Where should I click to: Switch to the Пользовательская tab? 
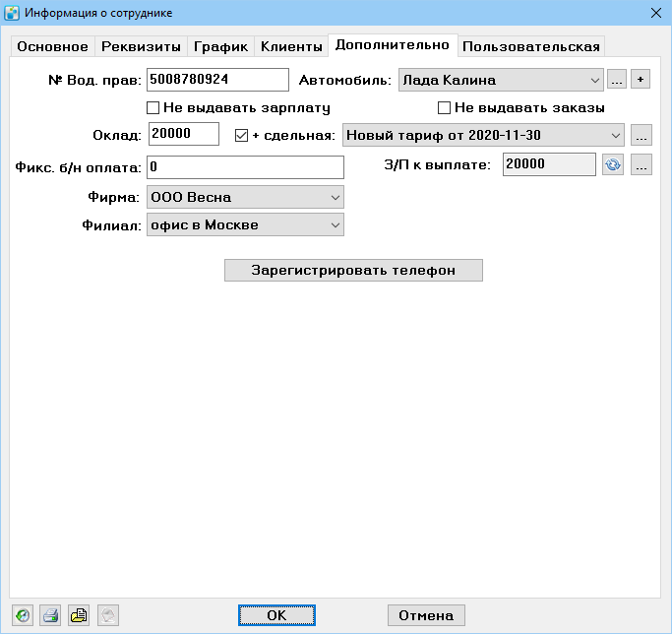pyautogui.click(x=531, y=46)
